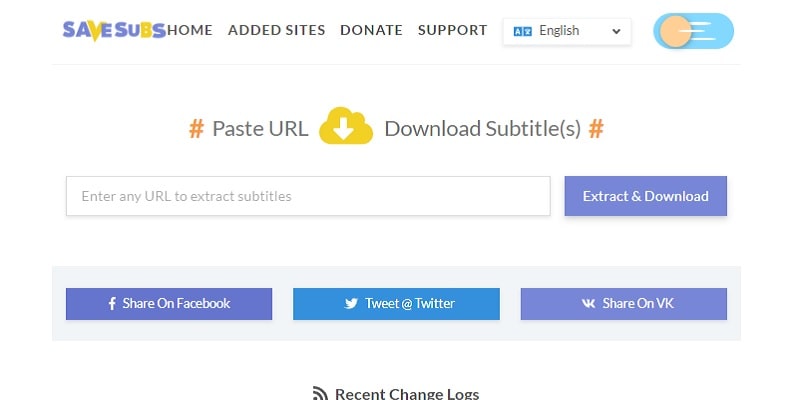Visit the SUPPORT page
The width and height of the screenshot is (800, 400).
coord(453,30)
